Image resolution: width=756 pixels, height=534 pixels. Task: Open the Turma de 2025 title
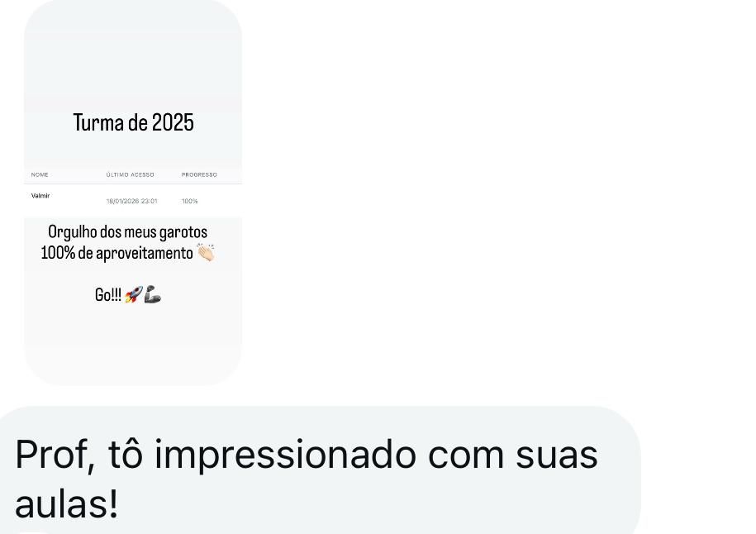[134, 122]
